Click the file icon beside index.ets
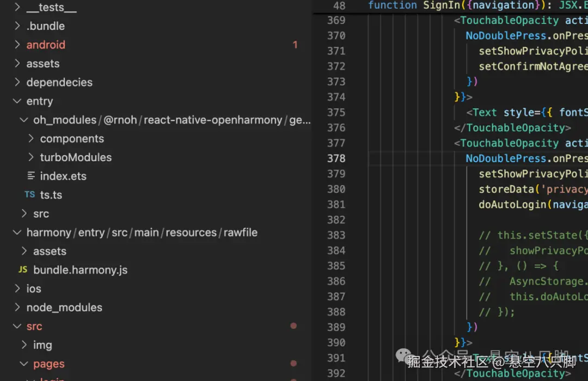The image size is (588, 381). [x=31, y=175]
